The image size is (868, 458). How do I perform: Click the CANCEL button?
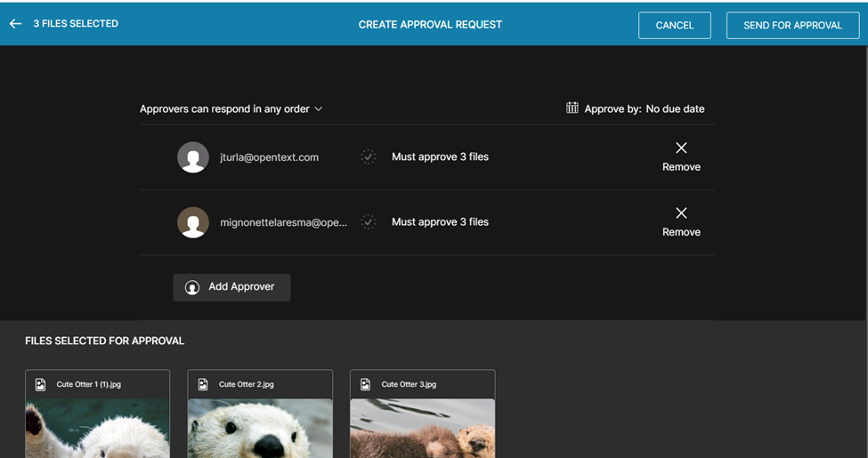[x=674, y=26]
